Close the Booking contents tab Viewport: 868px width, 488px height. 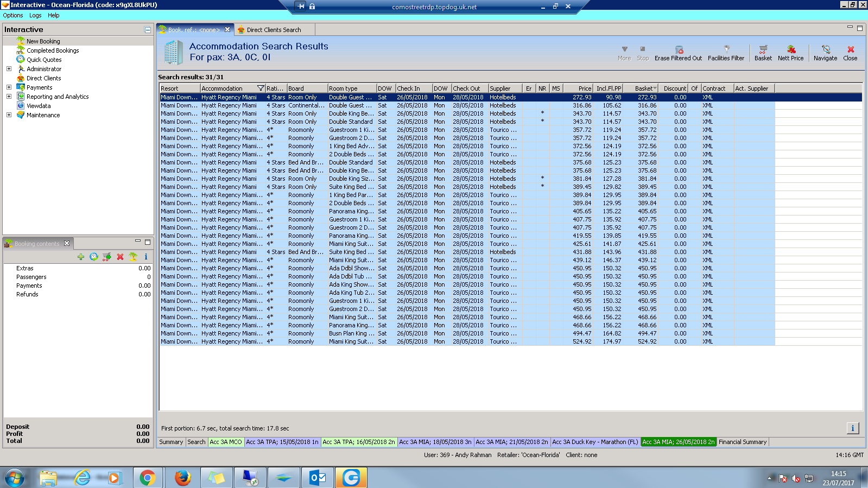[x=67, y=243]
